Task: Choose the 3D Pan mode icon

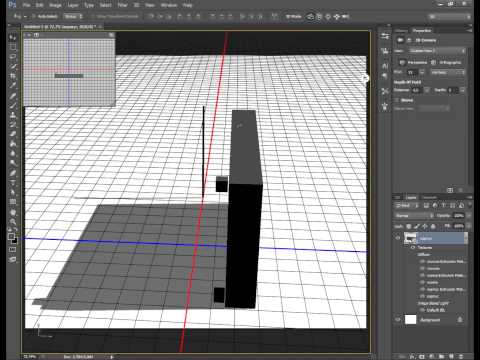Action: [328, 16]
